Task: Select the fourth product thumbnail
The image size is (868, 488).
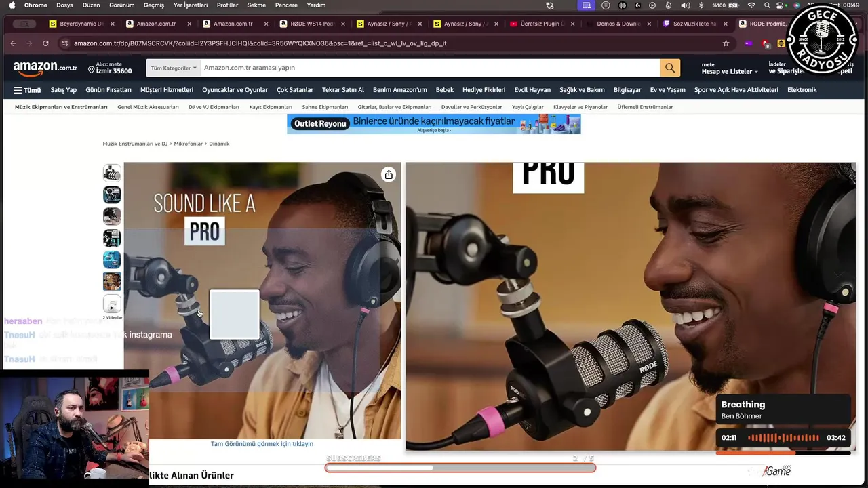Action: point(112,238)
